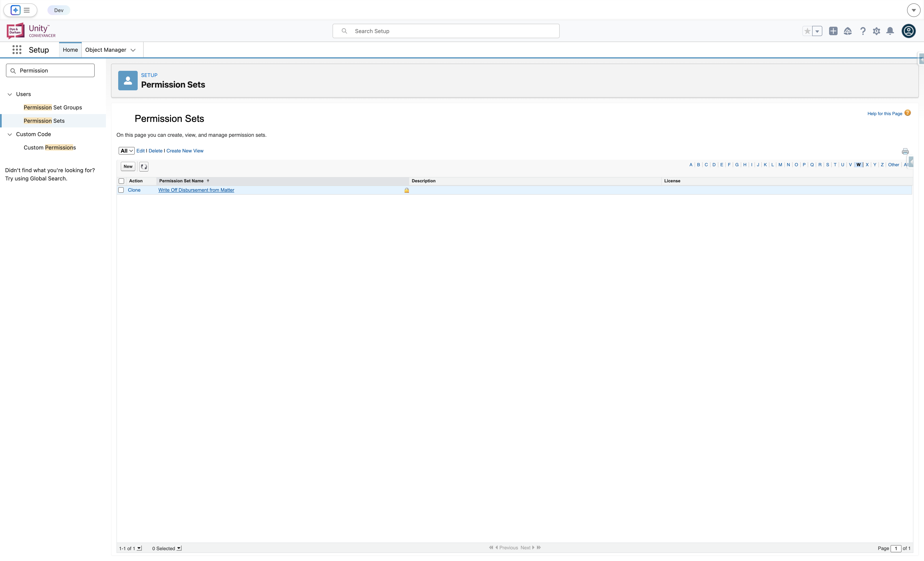Filter list by letter A

691,165
